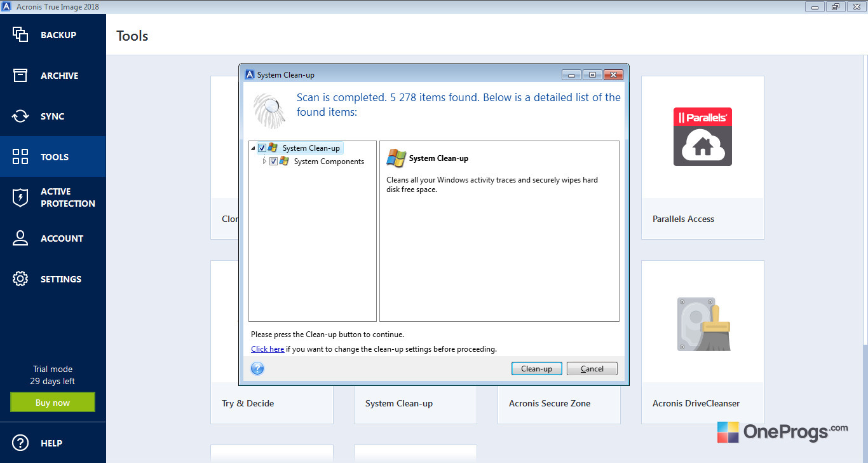The width and height of the screenshot is (868, 463).
Task: Click the 'Scan is completed' heading text
Action: [x=459, y=105]
